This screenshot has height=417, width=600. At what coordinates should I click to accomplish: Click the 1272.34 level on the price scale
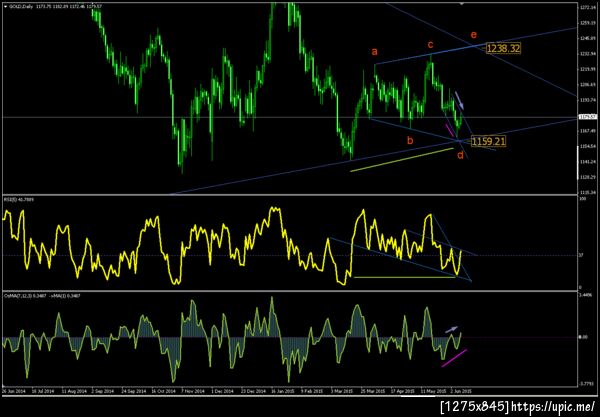click(x=587, y=7)
